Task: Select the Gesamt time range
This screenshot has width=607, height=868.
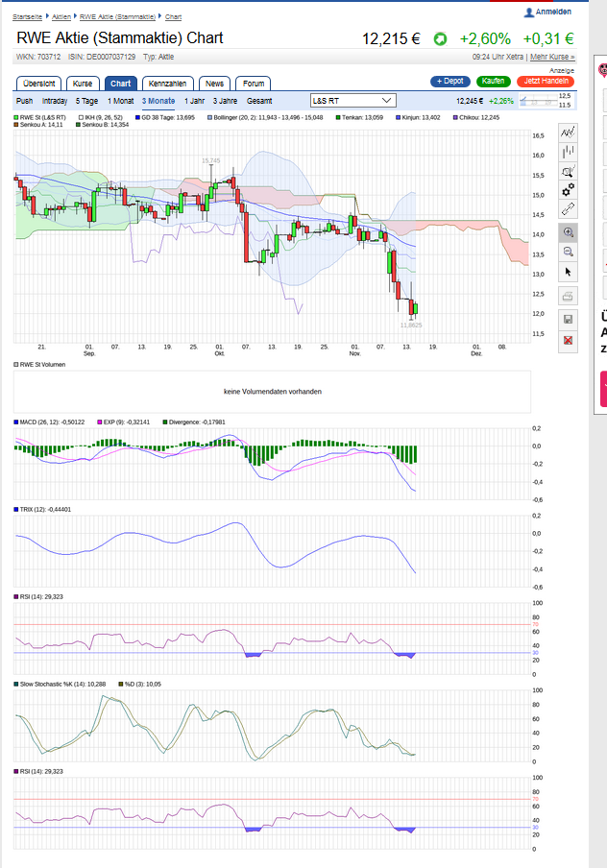Action: pos(259,101)
